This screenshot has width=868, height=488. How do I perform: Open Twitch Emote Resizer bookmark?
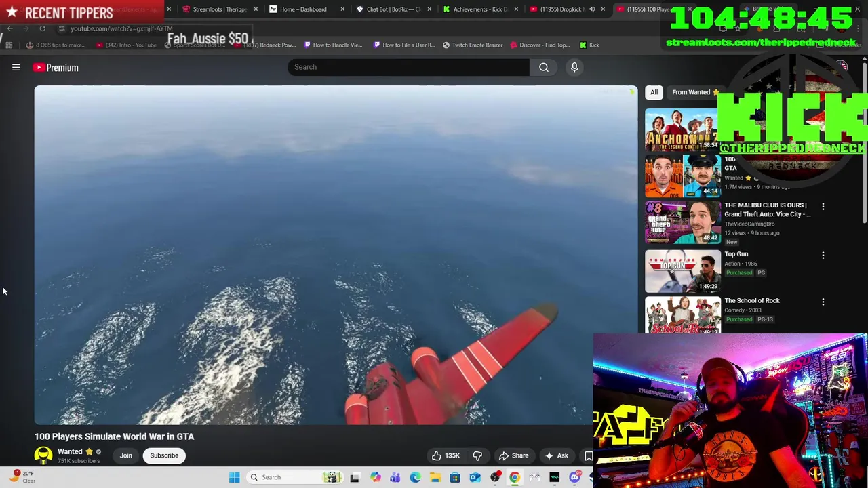tap(473, 45)
